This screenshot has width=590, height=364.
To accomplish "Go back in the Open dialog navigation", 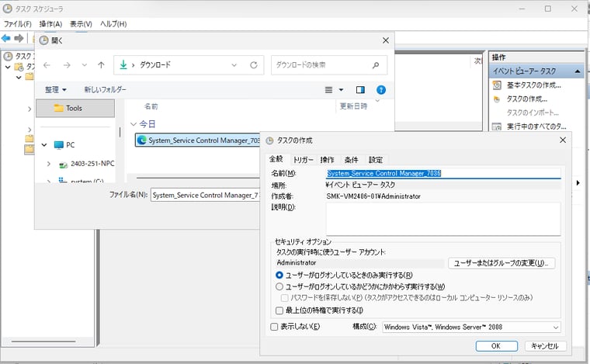I will [x=47, y=65].
